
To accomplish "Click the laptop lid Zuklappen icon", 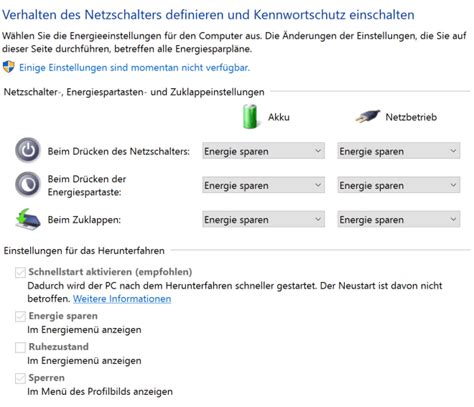I will (28, 219).
